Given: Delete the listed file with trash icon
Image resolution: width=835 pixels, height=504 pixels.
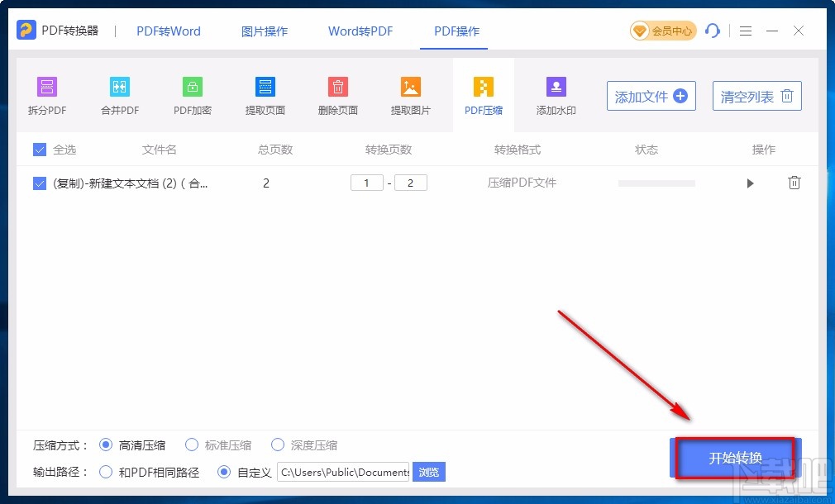Looking at the screenshot, I should [x=794, y=183].
